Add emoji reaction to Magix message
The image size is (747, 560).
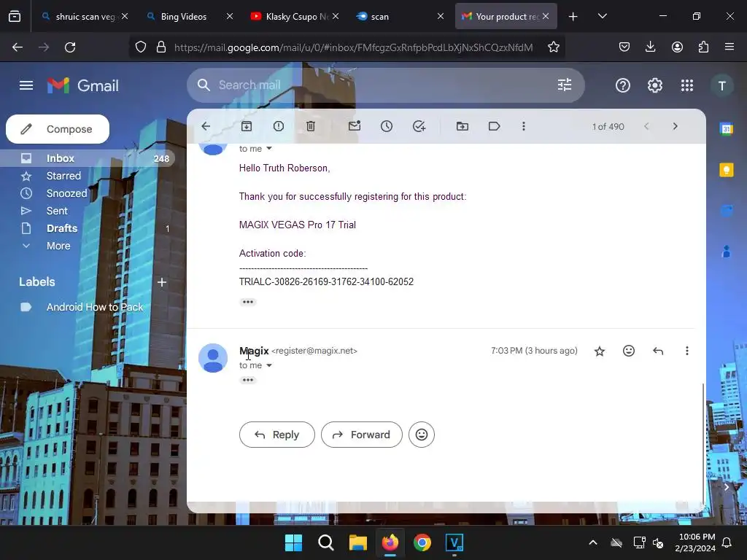(x=629, y=351)
